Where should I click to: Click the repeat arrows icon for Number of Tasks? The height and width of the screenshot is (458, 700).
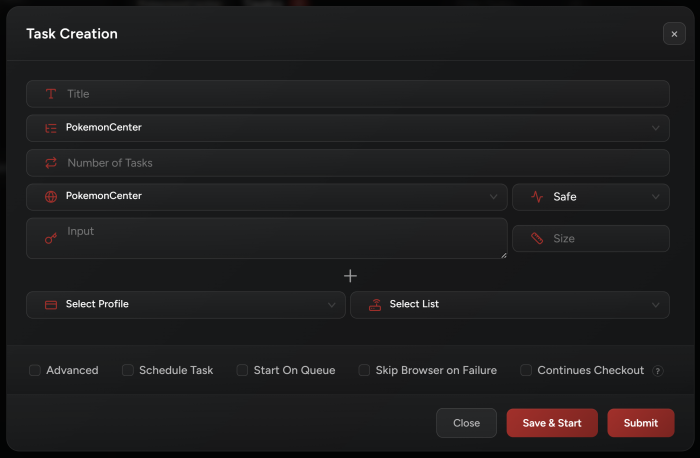51,163
